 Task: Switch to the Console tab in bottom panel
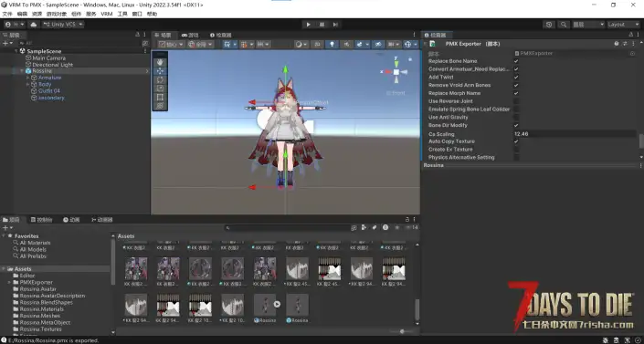point(41,220)
